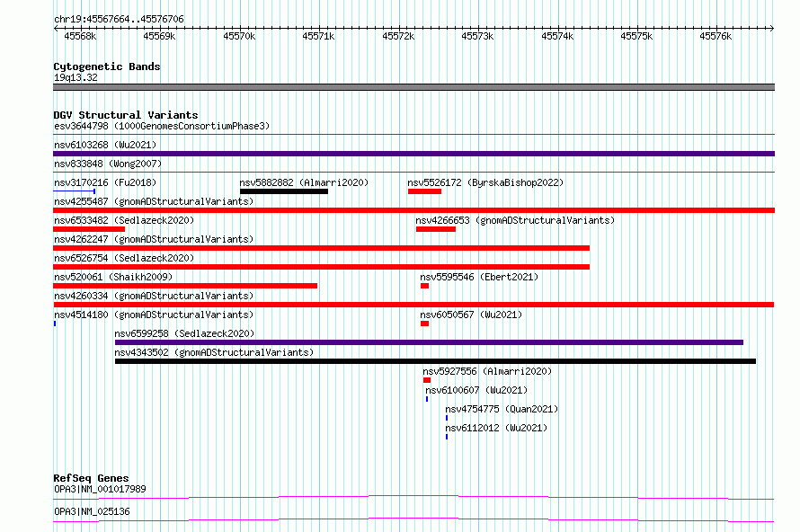The height and width of the screenshot is (532, 800).
Task: Click nsv4754775 (Quan2021) label
Action: [502, 409]
